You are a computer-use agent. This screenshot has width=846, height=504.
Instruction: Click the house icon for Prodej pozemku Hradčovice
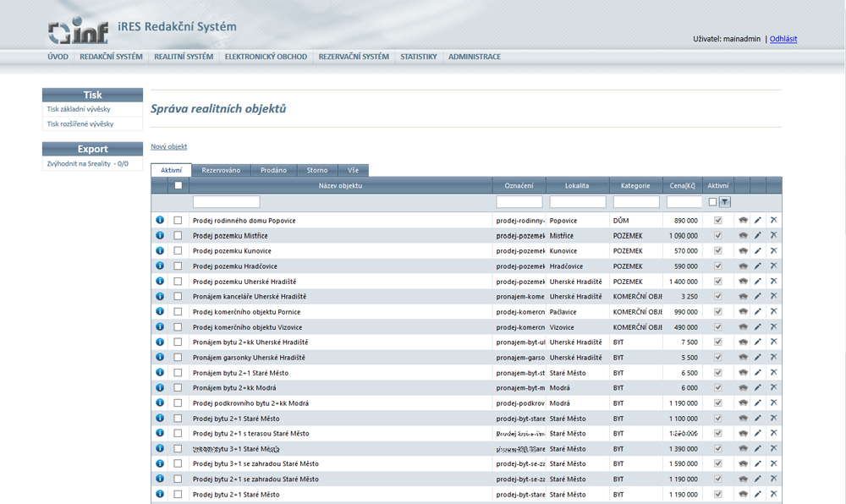pos(743,266)
